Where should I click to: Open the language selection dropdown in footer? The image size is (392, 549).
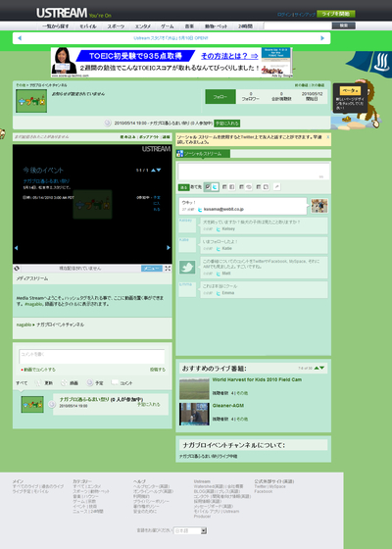click(190, 530)
